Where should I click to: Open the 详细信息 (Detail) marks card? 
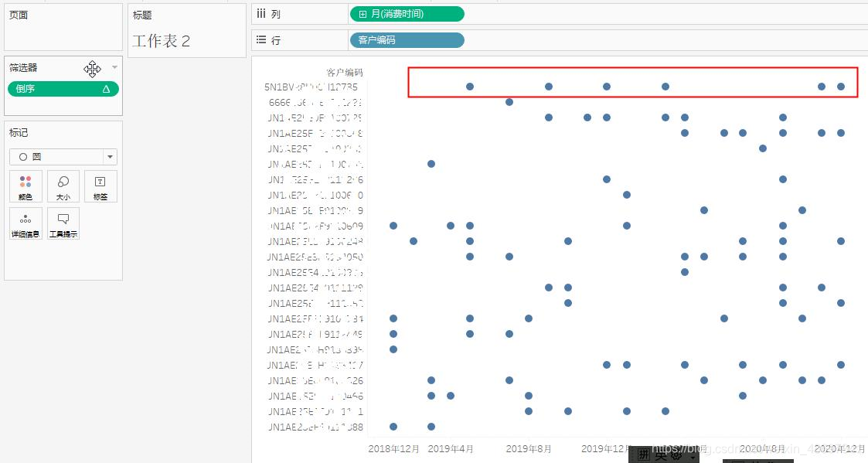coord(26,223)
